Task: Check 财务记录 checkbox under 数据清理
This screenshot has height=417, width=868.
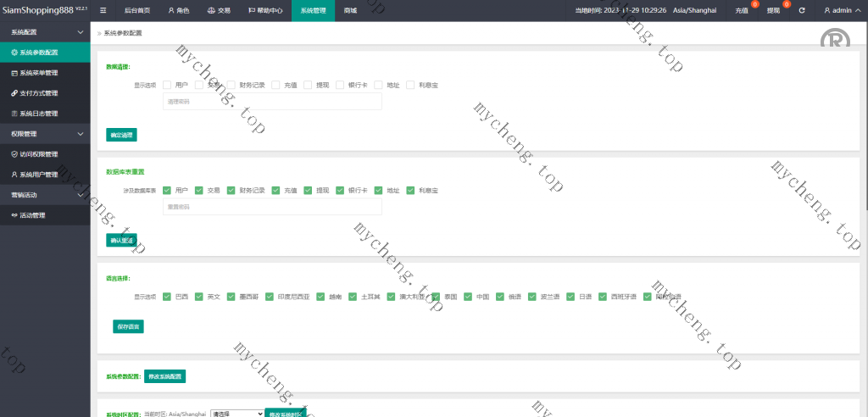Action: pyautogui.click(x=231, y=85)
